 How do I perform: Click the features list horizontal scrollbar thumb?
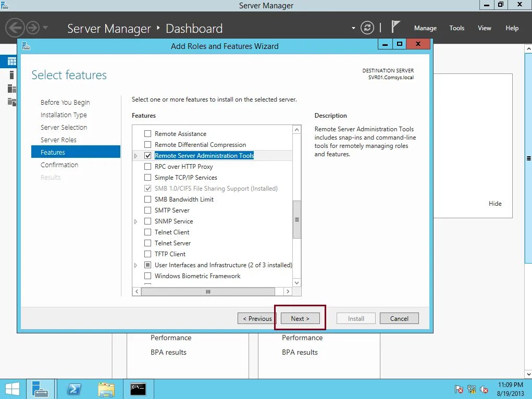208,292
